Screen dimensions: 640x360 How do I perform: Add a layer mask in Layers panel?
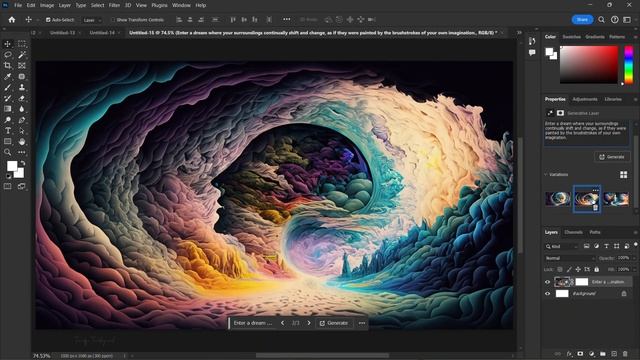click(x=580, y=354)
